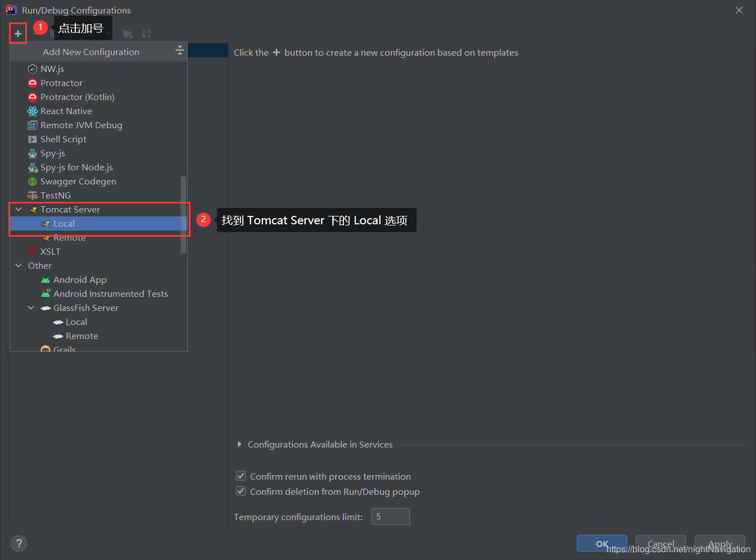
Task: Collapse the Tomcat Server group chevron
Action: click(x=19, y=209)
